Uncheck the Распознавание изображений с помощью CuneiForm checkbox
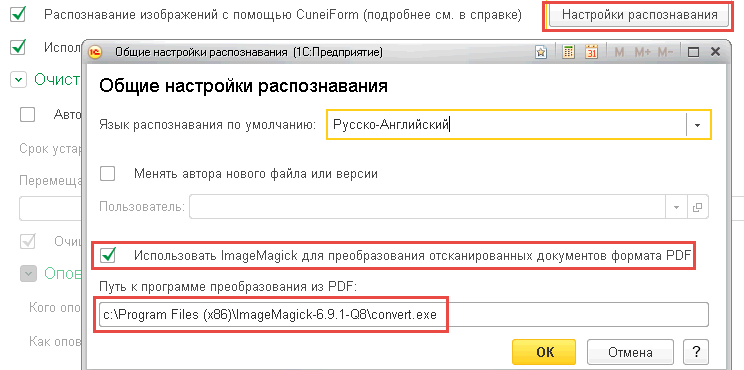744x370 pixels. [x=18, y=15]
